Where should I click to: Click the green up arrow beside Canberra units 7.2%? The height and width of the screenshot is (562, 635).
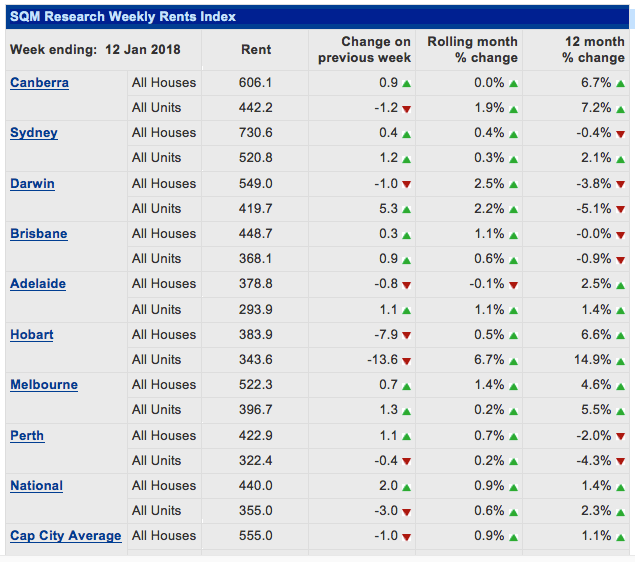620,109
